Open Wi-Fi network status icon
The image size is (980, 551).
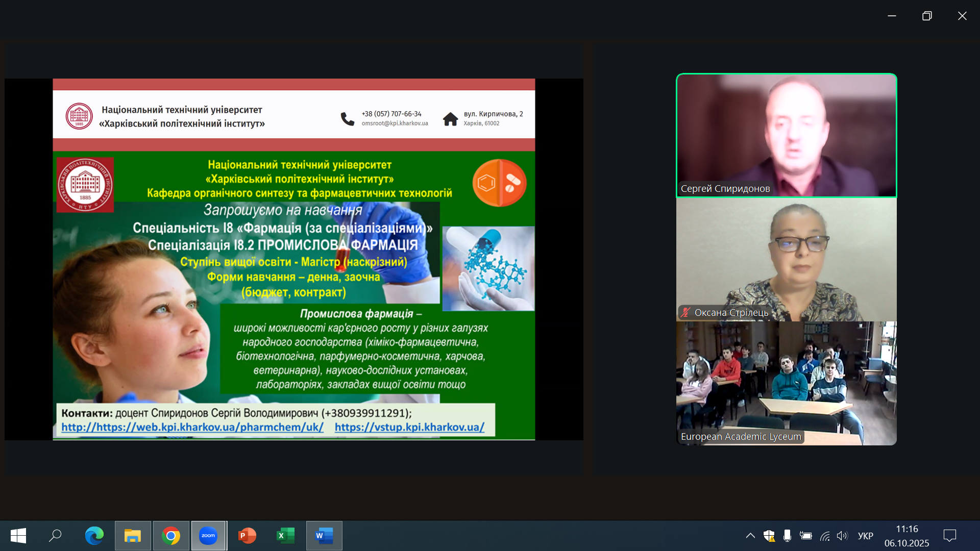tap(825, 536)
